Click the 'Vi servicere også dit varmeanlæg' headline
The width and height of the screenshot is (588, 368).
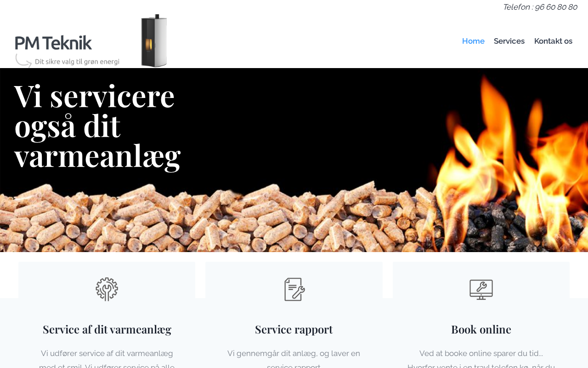click(97, 126)
